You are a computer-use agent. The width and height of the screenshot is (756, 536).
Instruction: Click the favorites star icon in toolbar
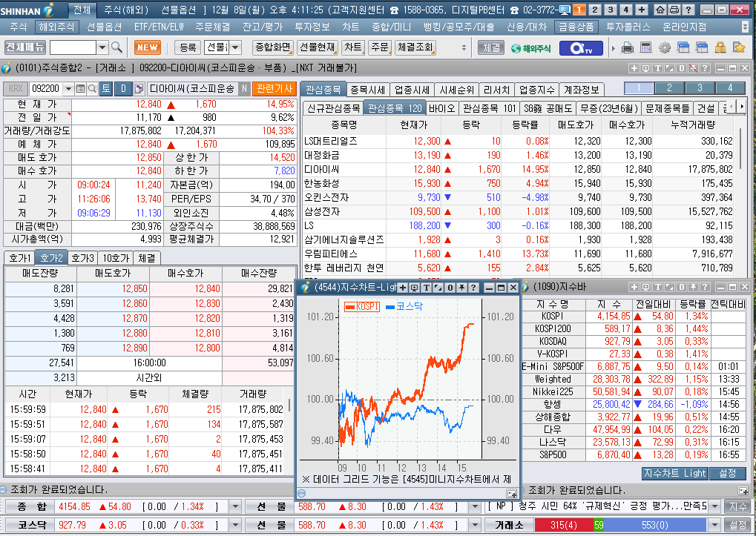739,47
